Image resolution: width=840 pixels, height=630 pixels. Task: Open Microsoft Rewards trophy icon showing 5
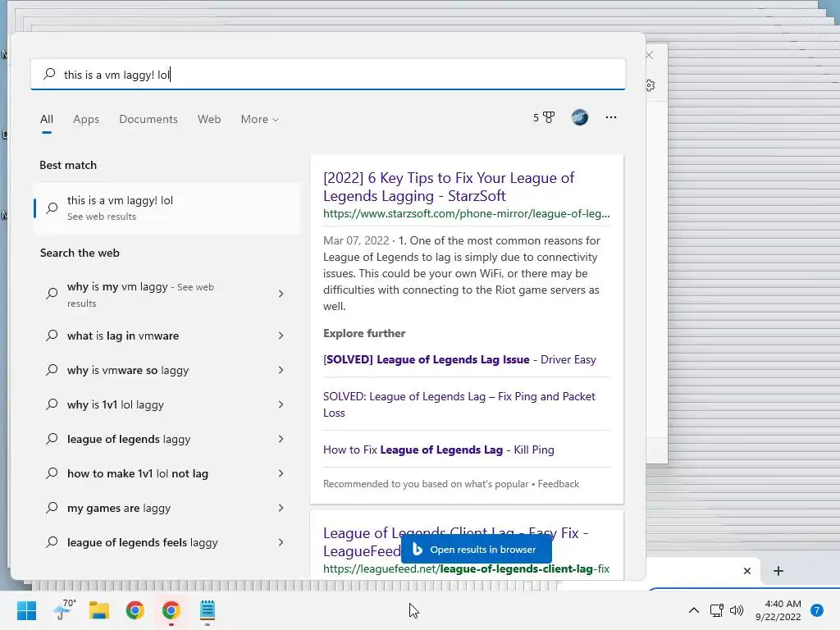pos(544,117)
